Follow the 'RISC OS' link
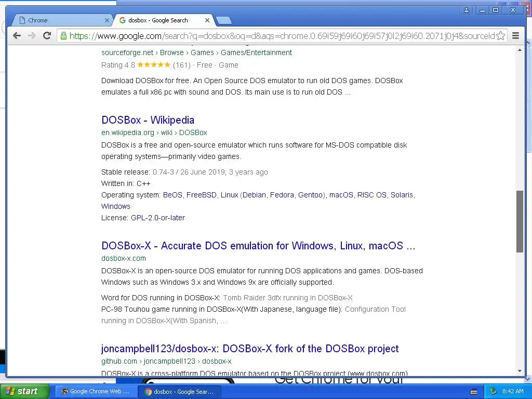 tap(372, 195)
